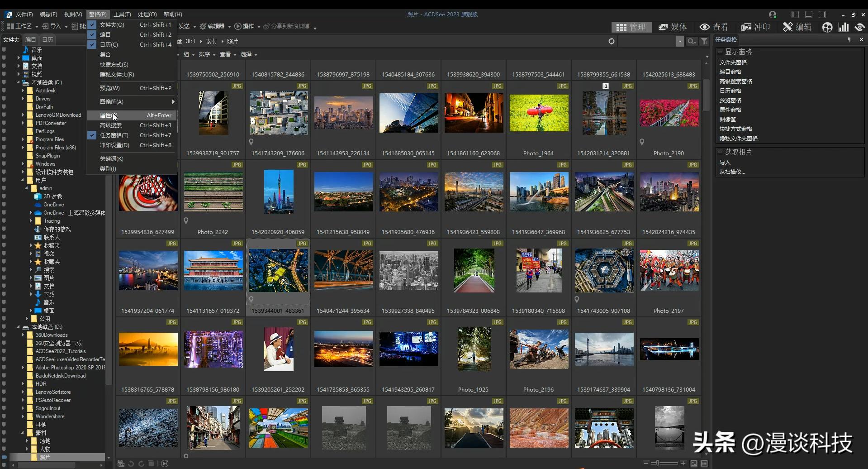This screenshot has height=469, width=868.
Task: Expand the Program Files folder tree node
Action: (x=23, y=139)
